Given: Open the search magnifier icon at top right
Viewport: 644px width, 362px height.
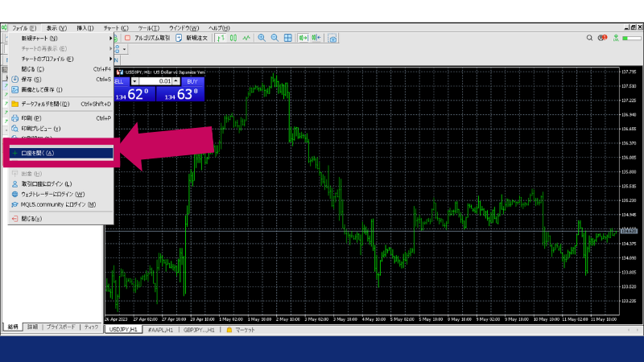Looking at the screenshot, I should tap(590, 38).
